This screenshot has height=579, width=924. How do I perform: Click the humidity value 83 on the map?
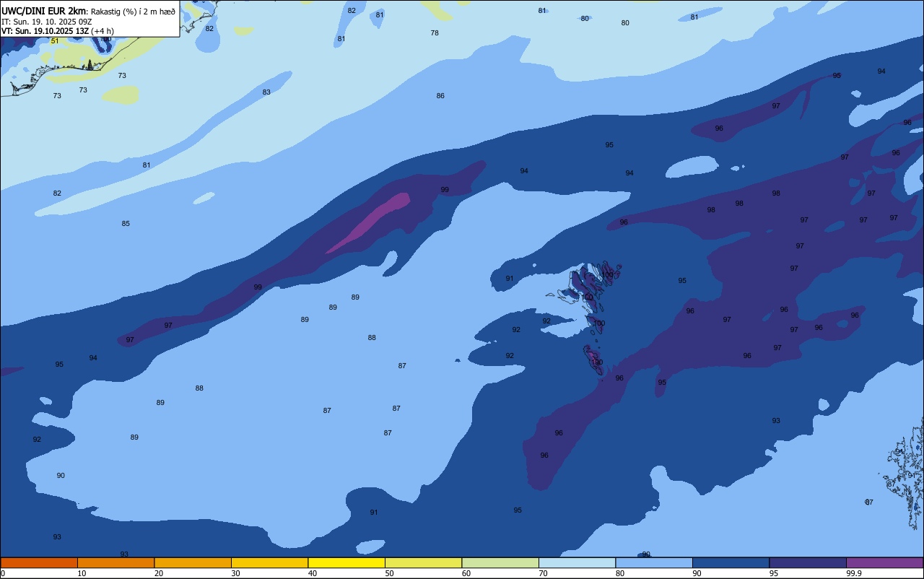(x=266, y=92)
